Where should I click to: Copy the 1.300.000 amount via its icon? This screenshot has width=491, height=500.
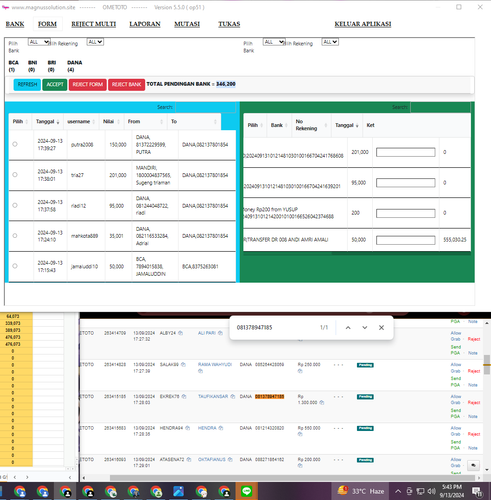(x=322, y=403)
